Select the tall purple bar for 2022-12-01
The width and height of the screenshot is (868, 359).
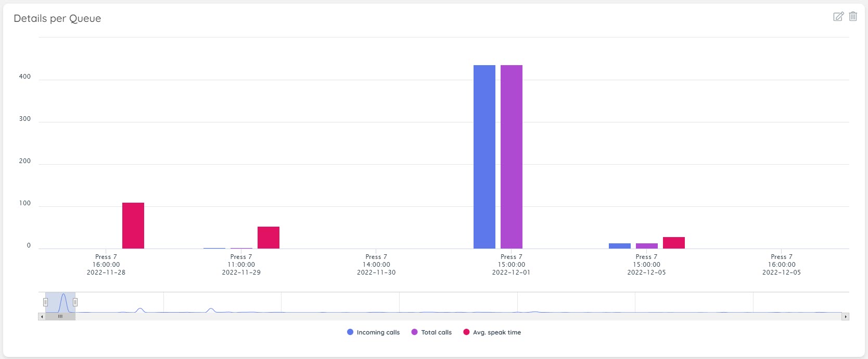511,156
